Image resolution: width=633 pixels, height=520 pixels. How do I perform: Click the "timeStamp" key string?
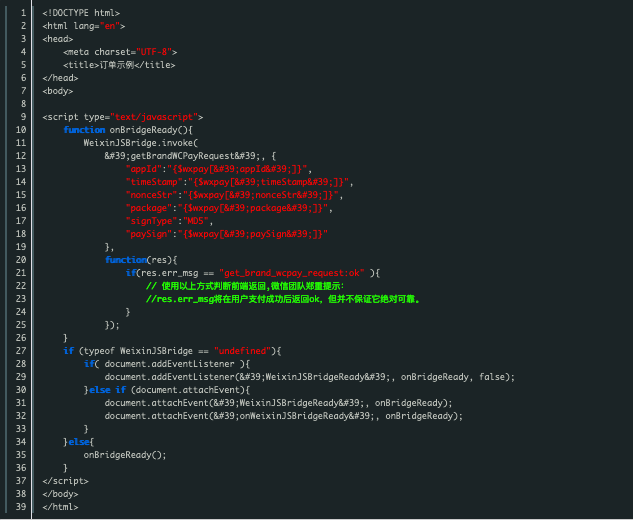pos(154,182)
